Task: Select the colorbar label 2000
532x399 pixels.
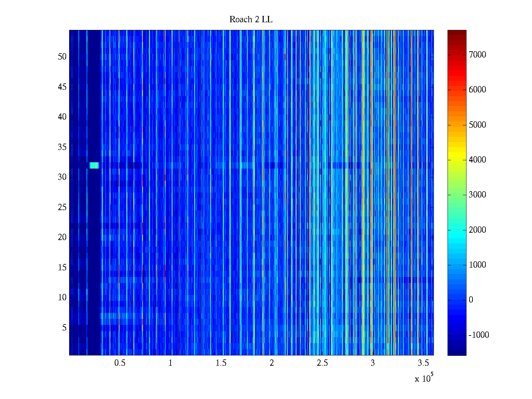Action: (477, 230)
